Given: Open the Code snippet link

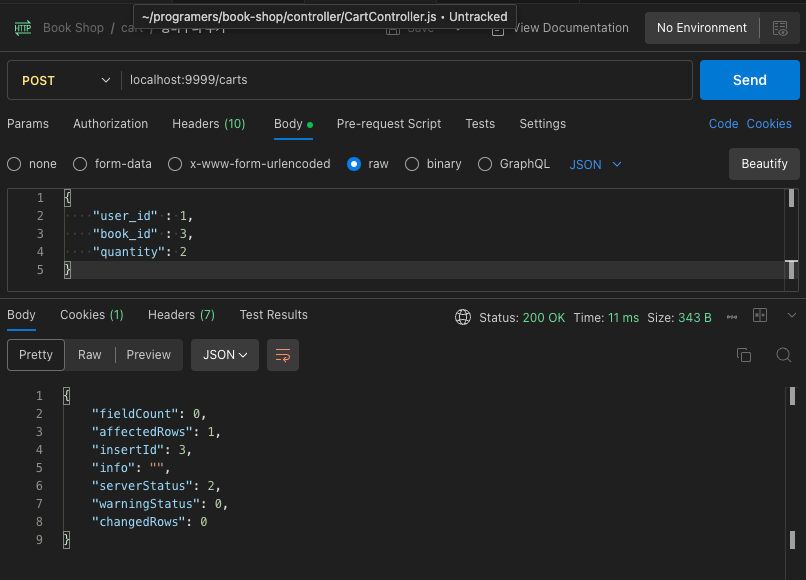Looking at the screenshot, I should point(723,124).
